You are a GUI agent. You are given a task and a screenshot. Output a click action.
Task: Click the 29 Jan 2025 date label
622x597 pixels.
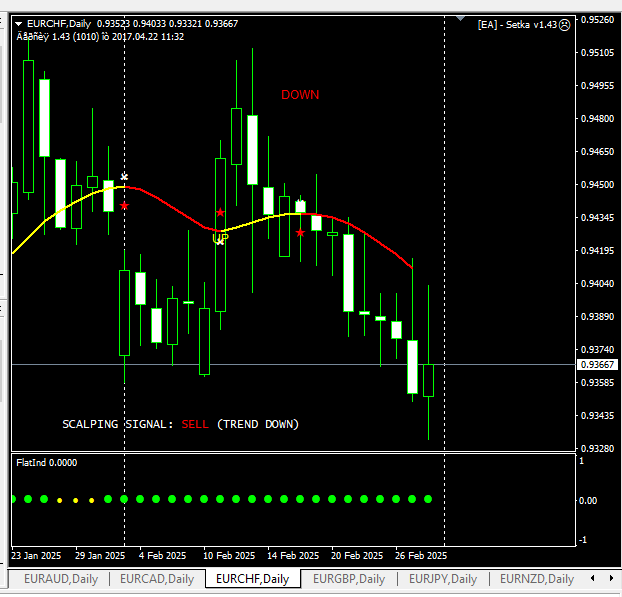100,556
